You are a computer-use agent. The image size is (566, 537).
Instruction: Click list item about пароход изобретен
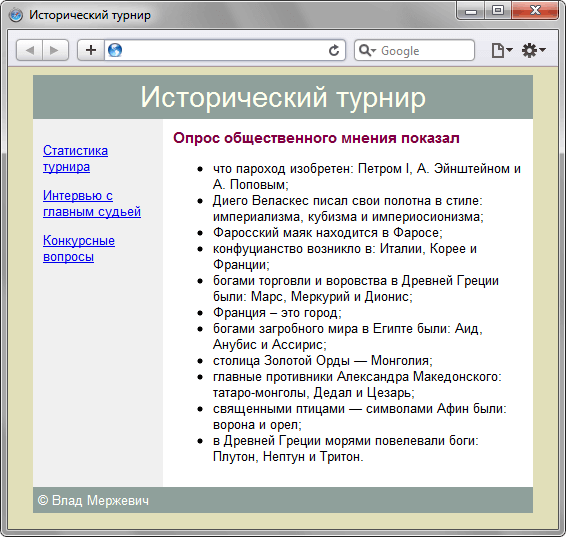tap(367, 176)
